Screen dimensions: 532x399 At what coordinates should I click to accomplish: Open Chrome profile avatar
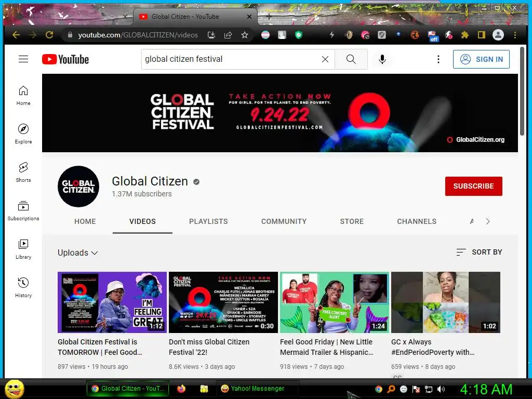tap(498, 35)
